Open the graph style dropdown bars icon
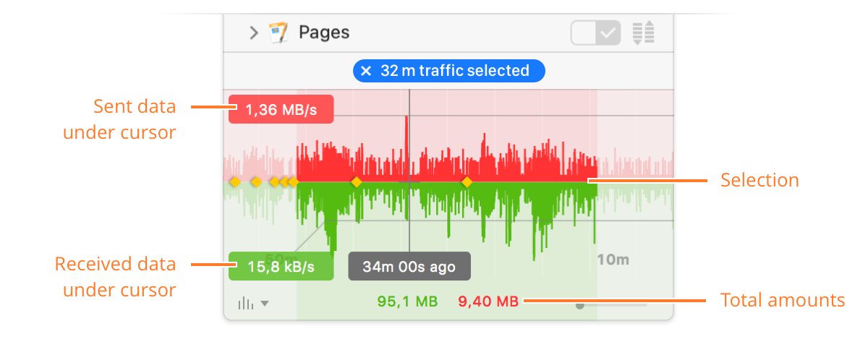The width and height of the screenshot is (868, 347). coord(246,304)
